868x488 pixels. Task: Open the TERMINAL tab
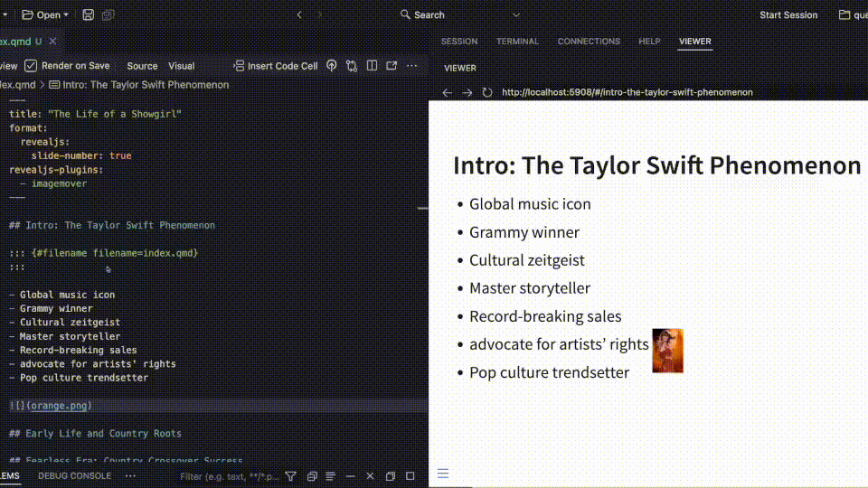coord(517,42)
